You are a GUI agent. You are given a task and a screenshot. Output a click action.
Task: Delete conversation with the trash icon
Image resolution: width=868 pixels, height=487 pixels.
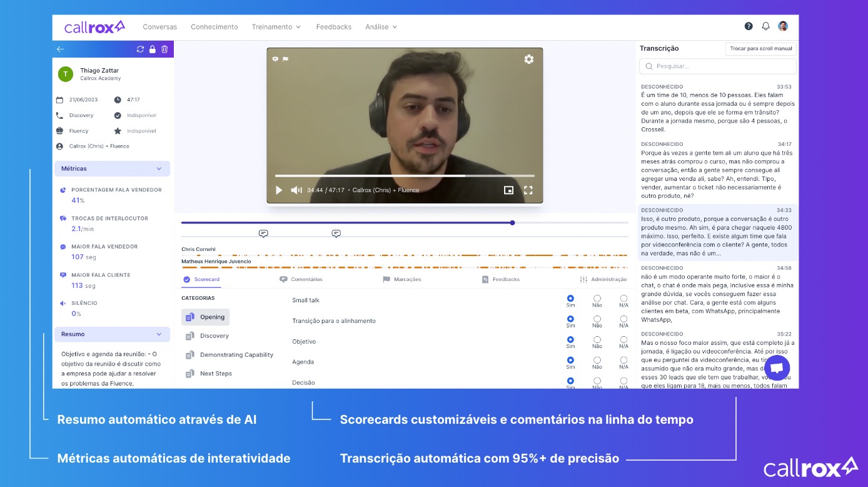164,49
